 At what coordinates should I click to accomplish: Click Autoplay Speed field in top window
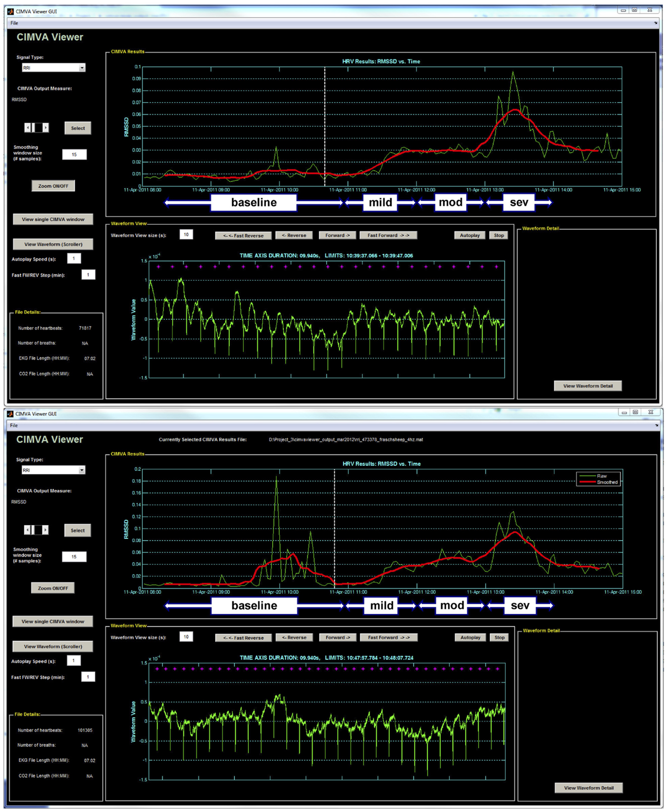(x=74, y=259)
